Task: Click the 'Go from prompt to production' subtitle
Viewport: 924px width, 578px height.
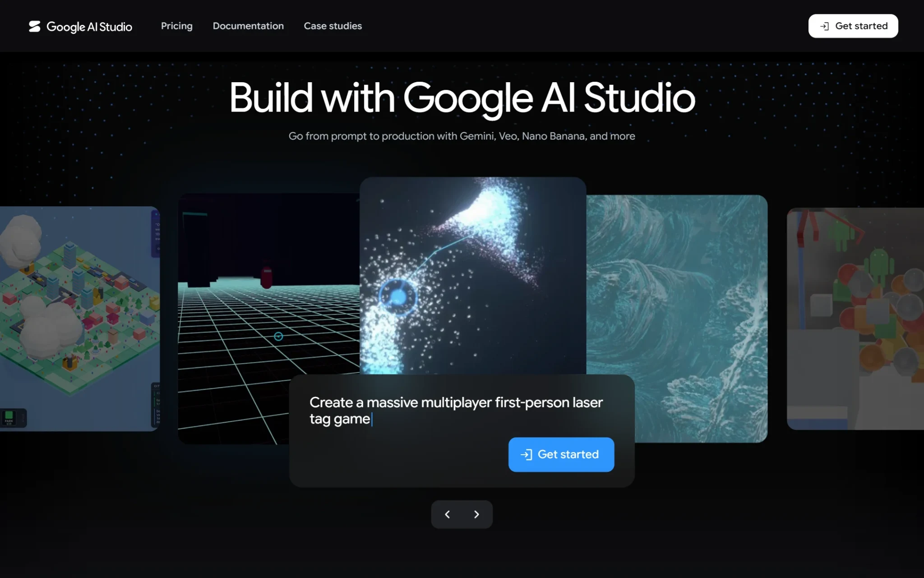Action: coord(462,136)
